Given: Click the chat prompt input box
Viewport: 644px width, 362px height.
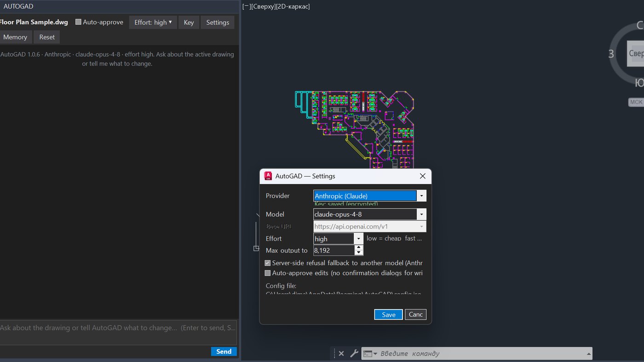Looking at the screenshot, I should click(x=118, y=332).
